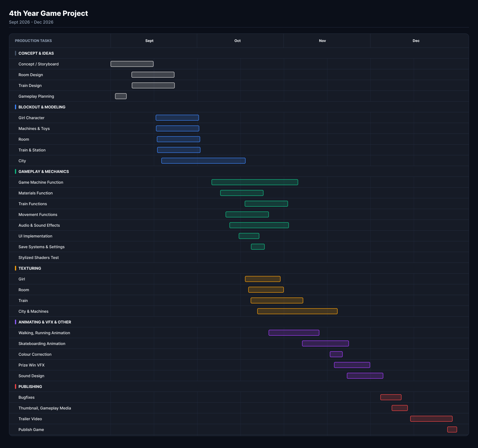This screenshot has width=478, height=448.
Task: Click the City modeling blue bar
Action: click(203, 161)
